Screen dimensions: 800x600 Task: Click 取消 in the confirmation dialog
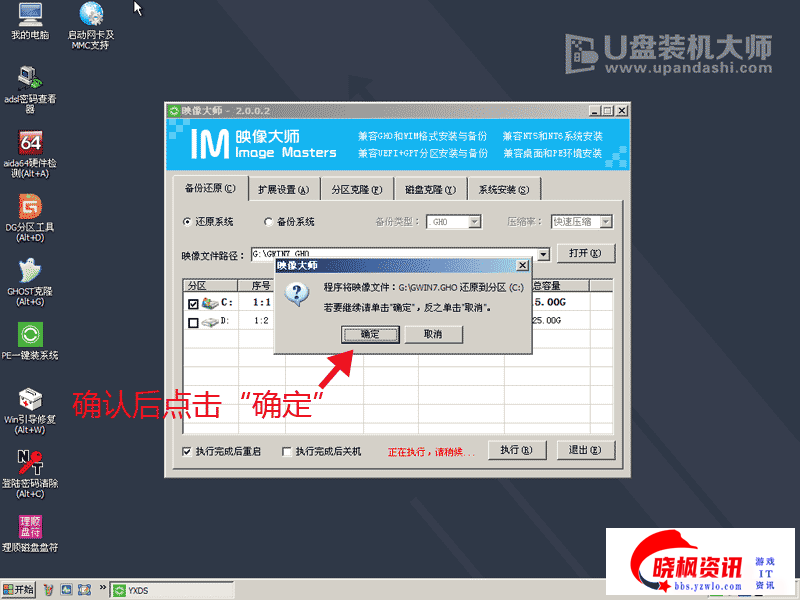click(x=432, y=334)
